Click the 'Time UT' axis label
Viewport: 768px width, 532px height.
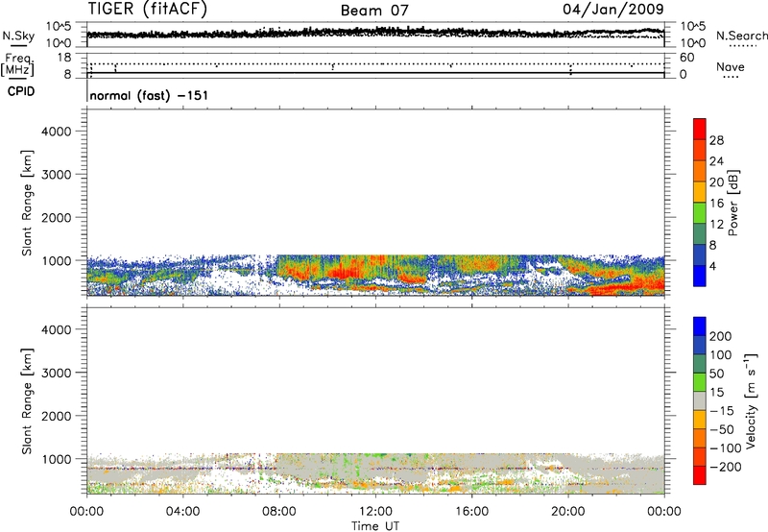tap(375, 526)
